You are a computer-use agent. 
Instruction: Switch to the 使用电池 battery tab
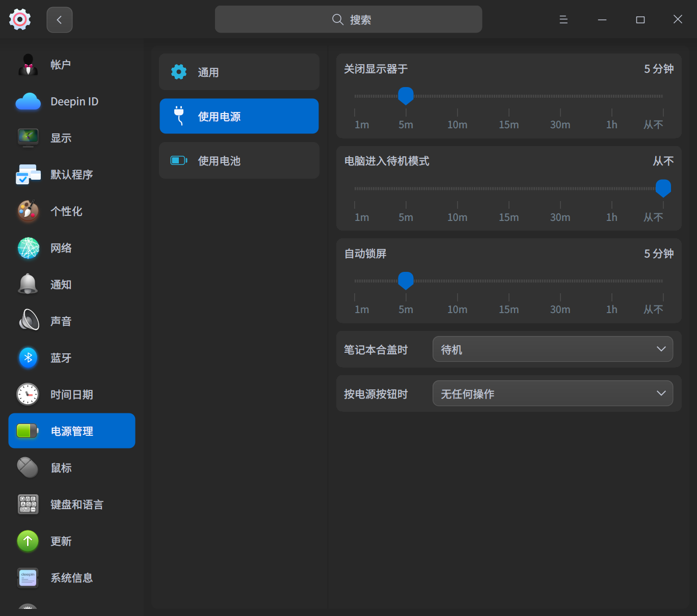(239, 161)
